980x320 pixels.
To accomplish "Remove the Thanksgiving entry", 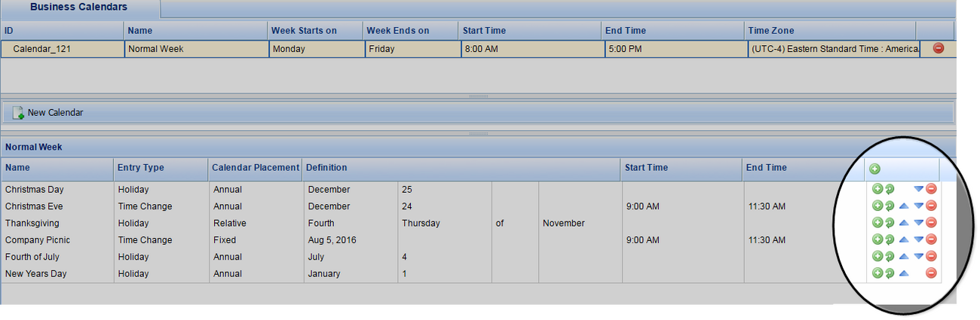I will pyautogui.click(x=931, y=223).
